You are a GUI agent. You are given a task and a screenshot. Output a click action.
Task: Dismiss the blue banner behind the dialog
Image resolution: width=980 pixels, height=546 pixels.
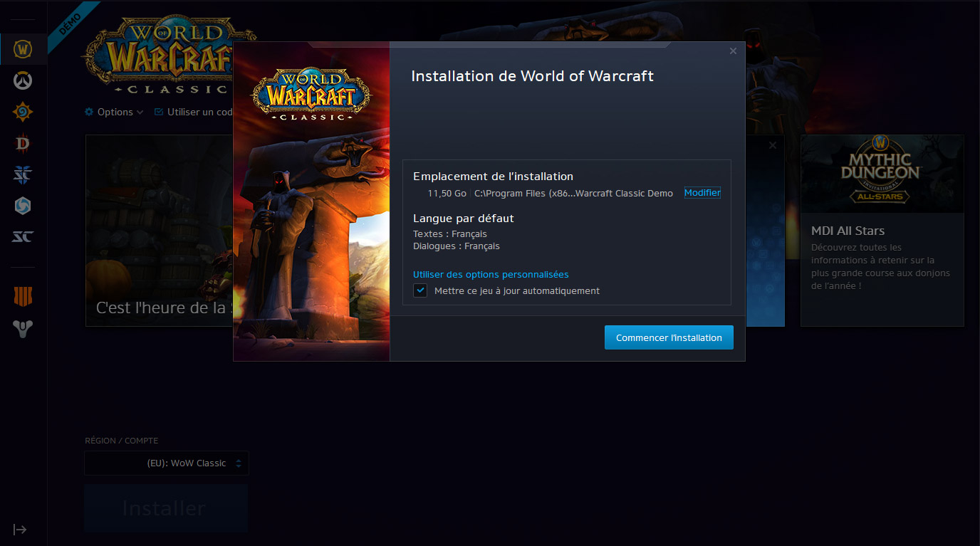[x=773, y=145]
